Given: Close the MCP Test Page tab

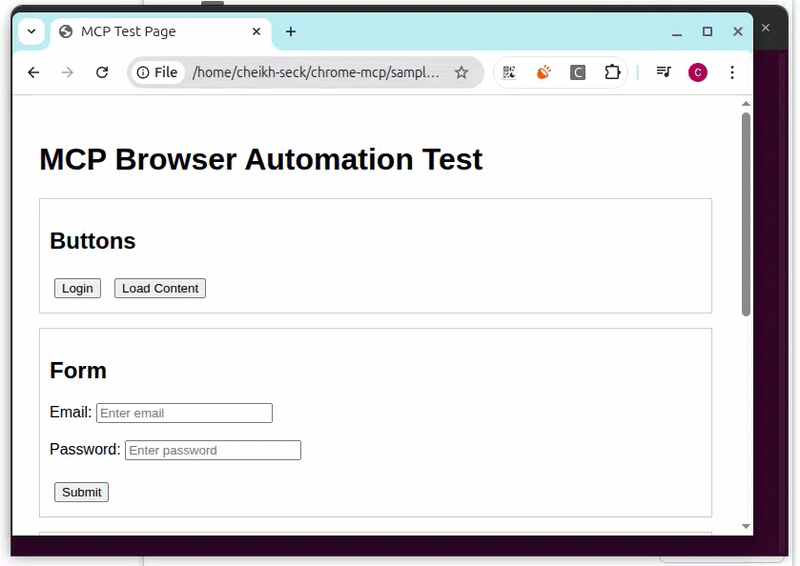Looking at the screenshot, I should 257,32.
